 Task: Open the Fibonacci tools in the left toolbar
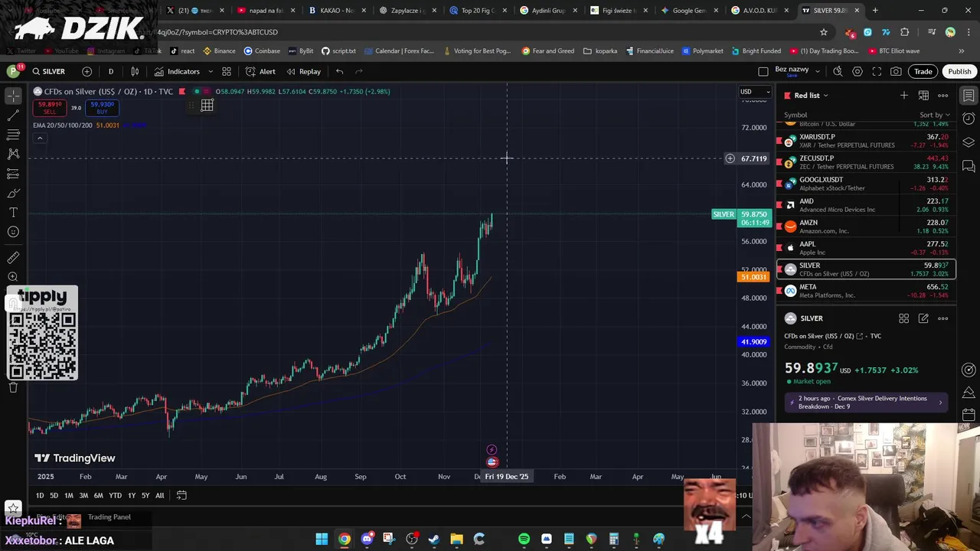[x=13, y=135]
